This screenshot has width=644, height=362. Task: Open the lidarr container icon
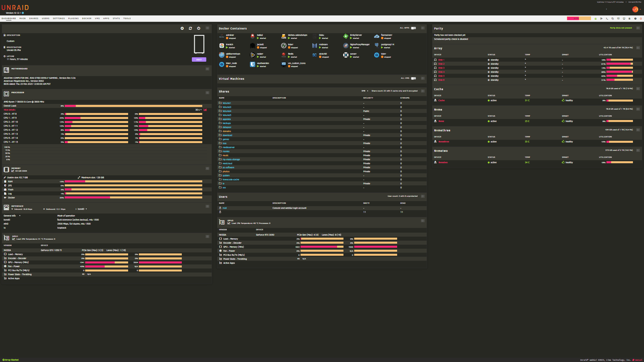click(x=284, y=46)
